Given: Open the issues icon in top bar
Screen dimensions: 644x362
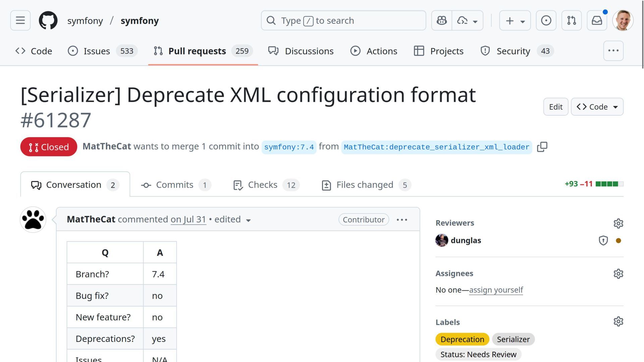Looking at the screenshot, I should pyautogui.click(x=546, y=20).
